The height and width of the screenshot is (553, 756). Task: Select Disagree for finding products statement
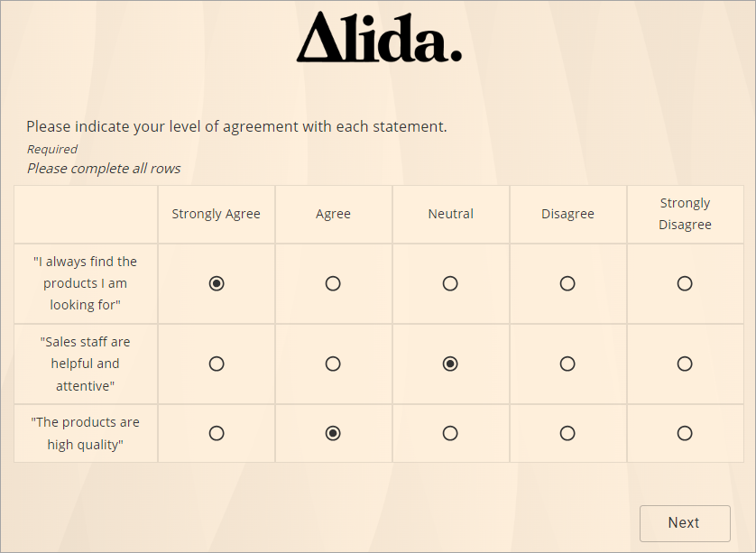pyautogui.click(x=567, y=282)
